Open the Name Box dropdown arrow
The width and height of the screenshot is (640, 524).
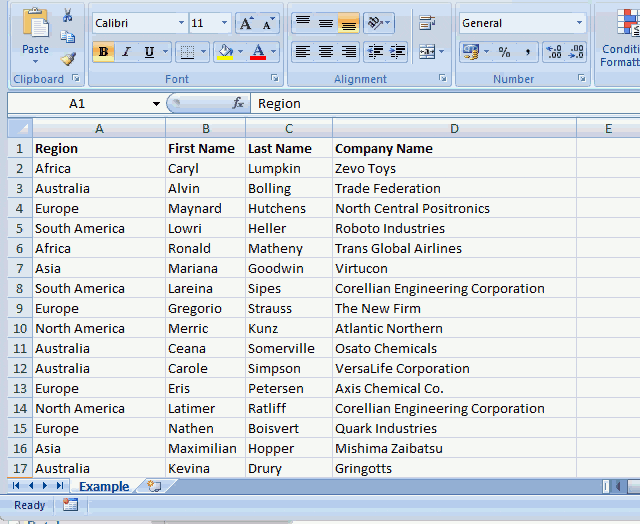156,104
